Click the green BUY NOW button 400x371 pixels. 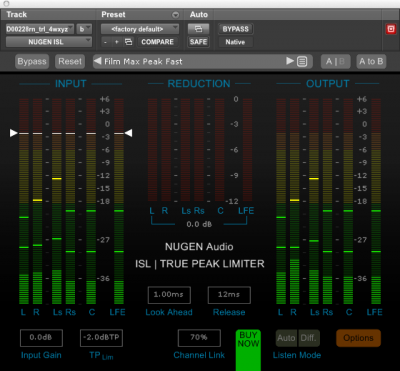(248, 350)
